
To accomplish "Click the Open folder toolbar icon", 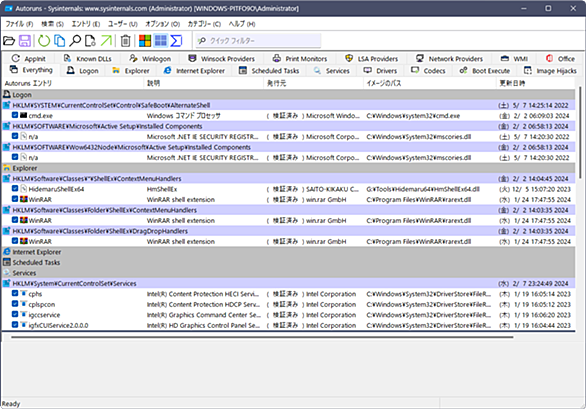I will point(9,41).
